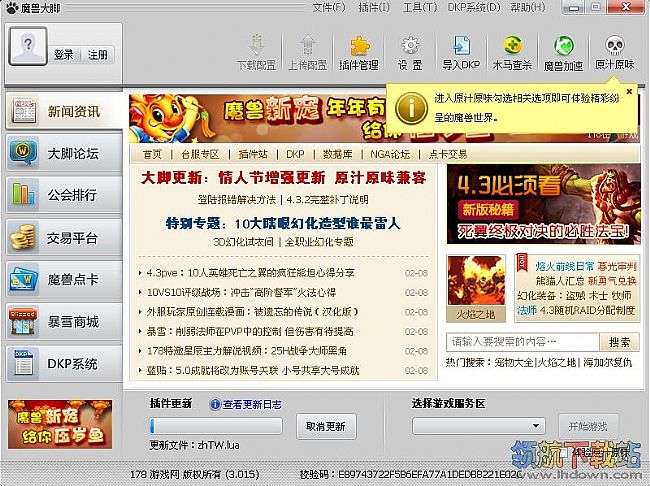The height and width of the screenshot is (486, 650).
Task: Click the info icon beside 查看更新日志
Action: (x=215, y=404)
